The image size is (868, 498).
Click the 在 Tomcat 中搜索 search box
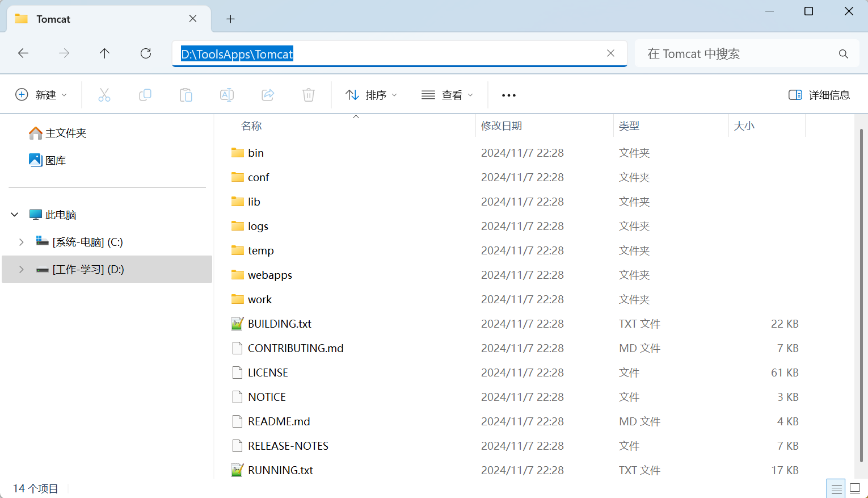point(747,54)
